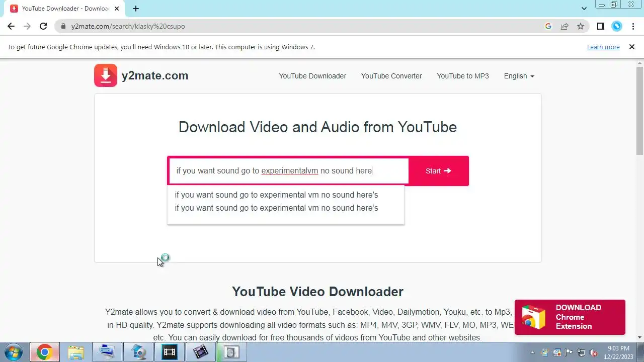Open the tab search dropdown chevron
Screen dimensions: 644x362
[584, 9]
